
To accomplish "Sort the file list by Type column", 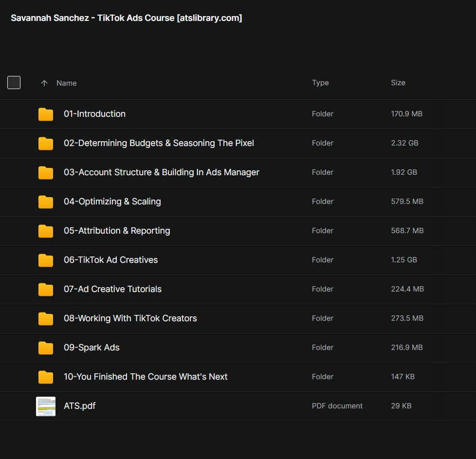I will pos(320,83).
